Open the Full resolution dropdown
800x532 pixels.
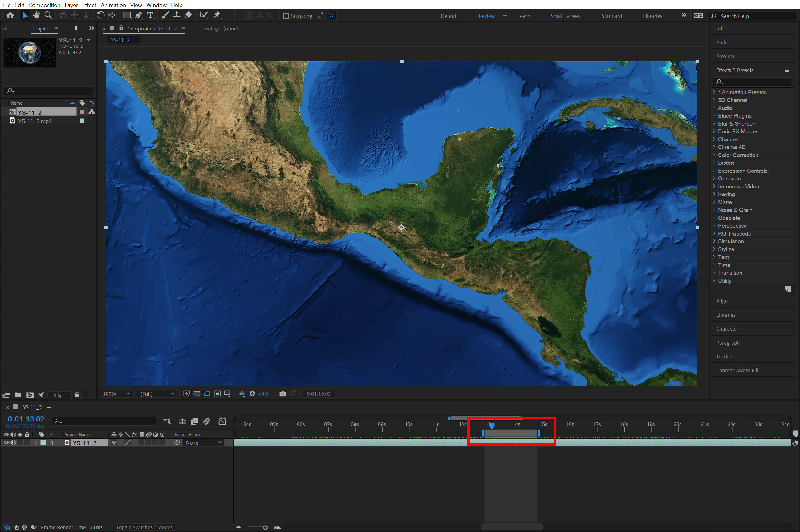[x=157, y=393]
